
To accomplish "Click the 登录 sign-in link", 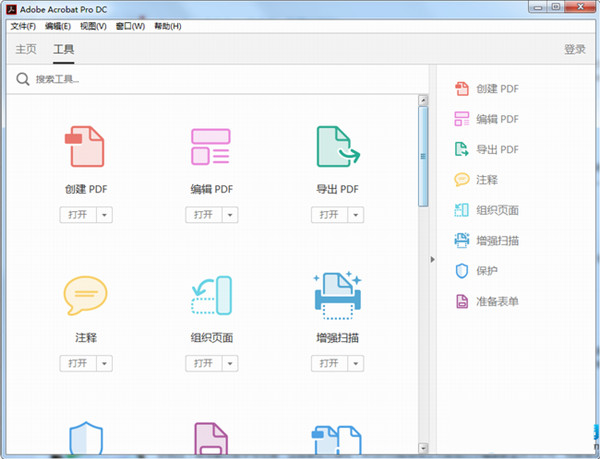I will (x=575, y=49).
